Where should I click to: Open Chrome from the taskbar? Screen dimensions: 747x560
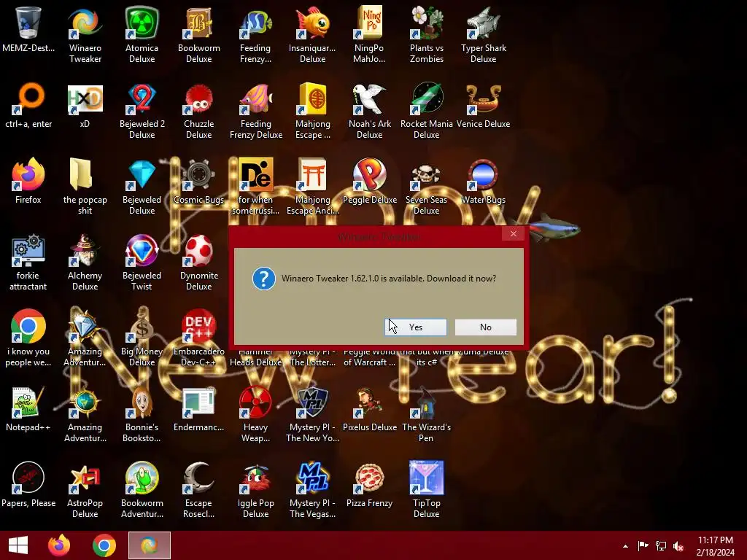click(x=104, y=545)
